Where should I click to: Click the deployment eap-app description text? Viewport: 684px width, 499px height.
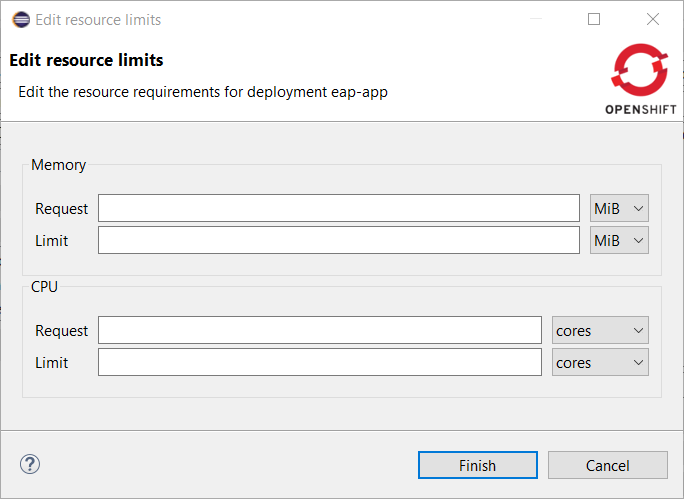[x=202, y=91]
